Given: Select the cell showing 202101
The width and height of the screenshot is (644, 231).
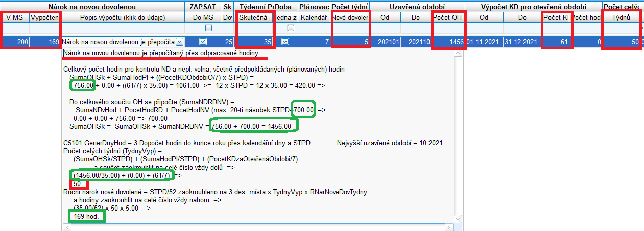Looking at the screenshot, I should 385,42.
